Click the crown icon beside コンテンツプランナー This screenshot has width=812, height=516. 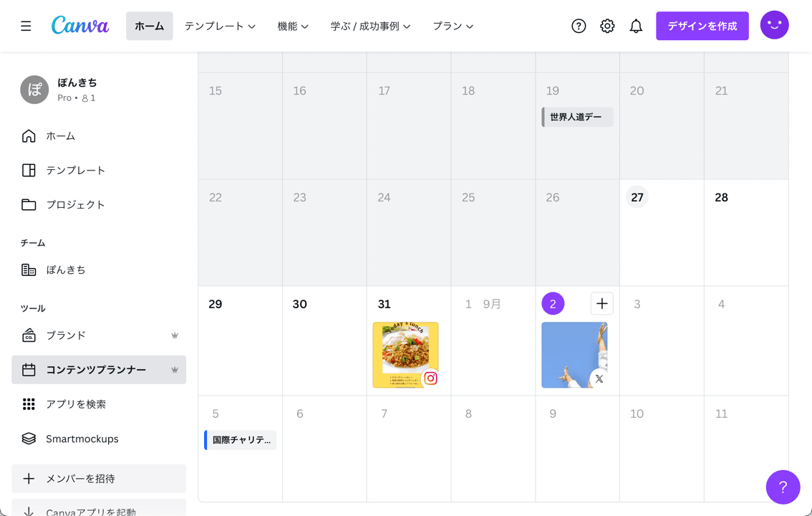[175, 370]
